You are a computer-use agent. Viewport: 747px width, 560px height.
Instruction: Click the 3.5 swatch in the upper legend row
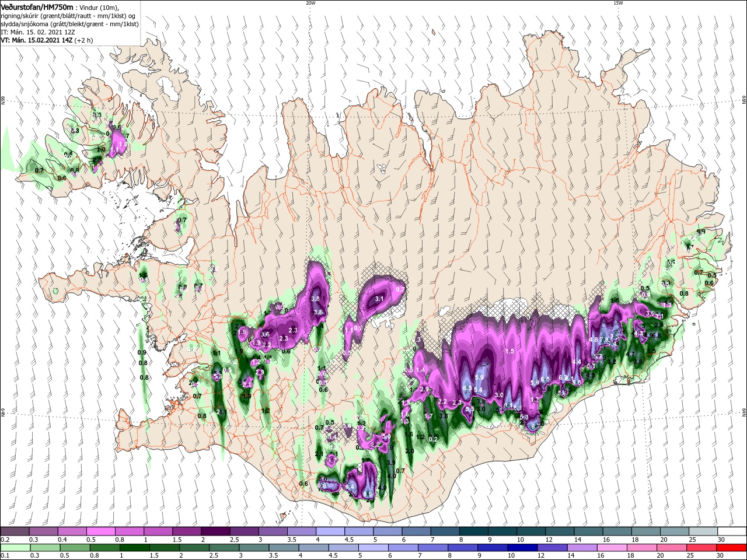[301, 531]
